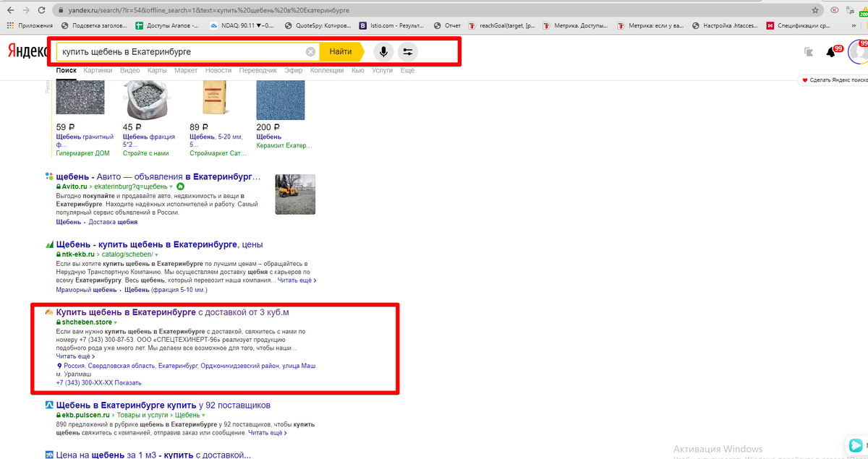
Task: Open Yandex notifications bell icon
Action: point(830,52)
